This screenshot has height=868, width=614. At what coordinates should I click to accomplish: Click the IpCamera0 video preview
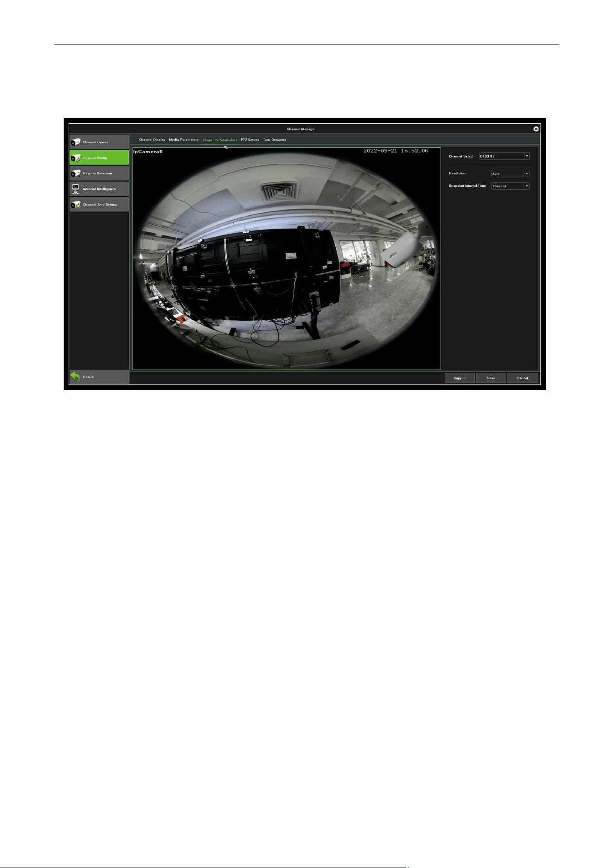pos(287,259)
